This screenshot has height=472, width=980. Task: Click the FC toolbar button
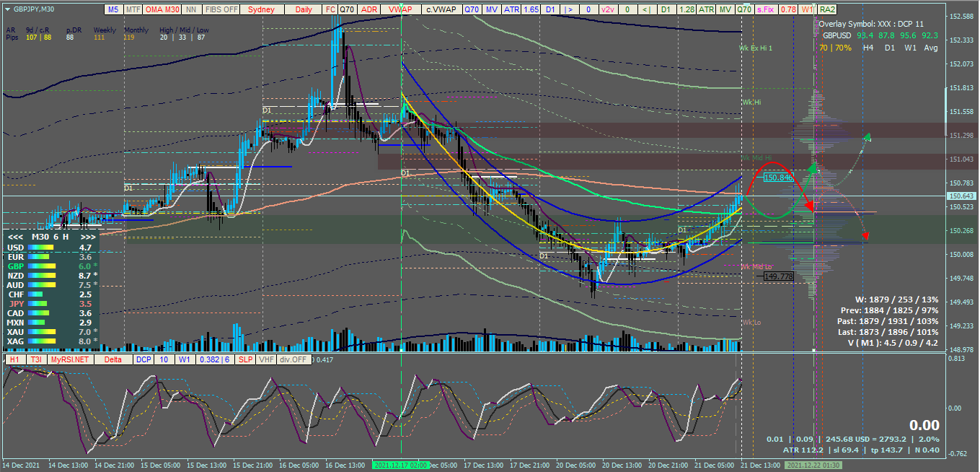coord(330,9)
